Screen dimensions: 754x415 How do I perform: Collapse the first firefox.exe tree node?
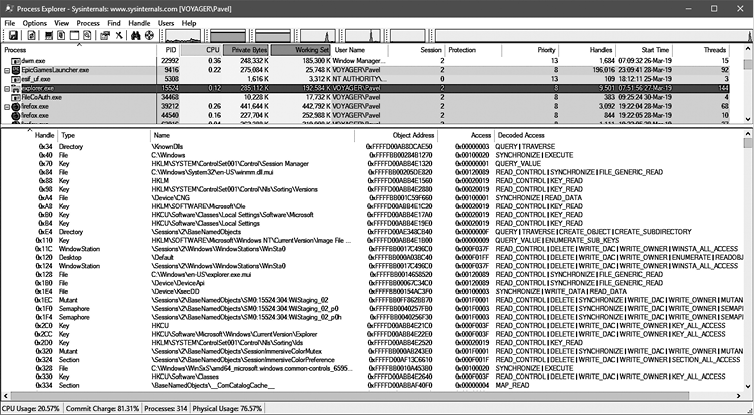[6, 107]
